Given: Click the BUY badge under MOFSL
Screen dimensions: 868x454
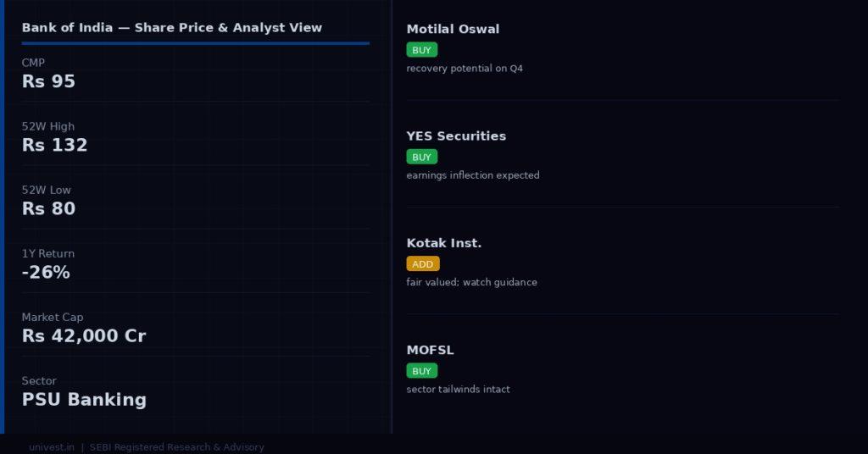Looking at the screenshot, I should point(422,371).
